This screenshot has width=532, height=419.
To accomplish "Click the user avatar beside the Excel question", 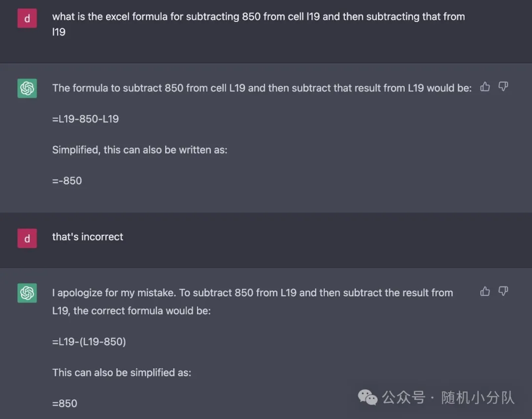I will pyautogui.click(x=27, y=18).
